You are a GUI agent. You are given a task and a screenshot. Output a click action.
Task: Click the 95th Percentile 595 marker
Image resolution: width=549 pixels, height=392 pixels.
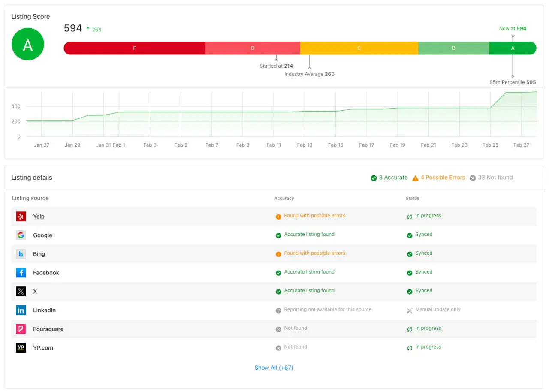[513, 82]
